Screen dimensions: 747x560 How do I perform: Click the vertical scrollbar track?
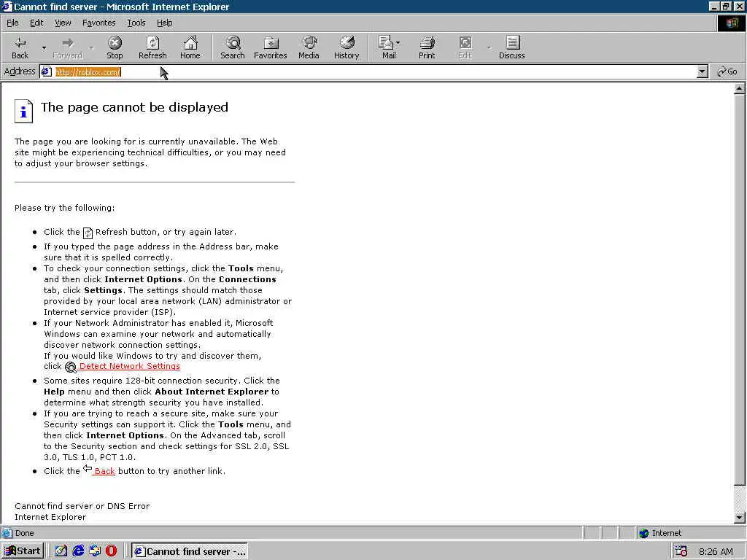pyautogui.click(x=740, y=499)
